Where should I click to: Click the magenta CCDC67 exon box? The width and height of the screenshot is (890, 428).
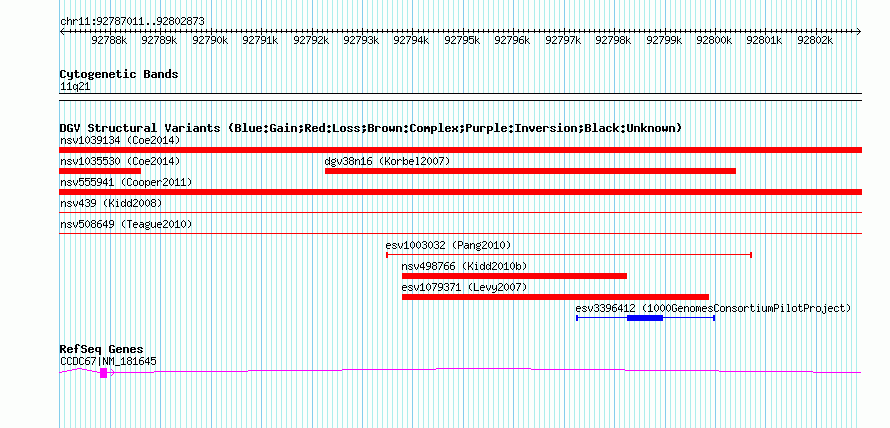[x=103, y=372]
